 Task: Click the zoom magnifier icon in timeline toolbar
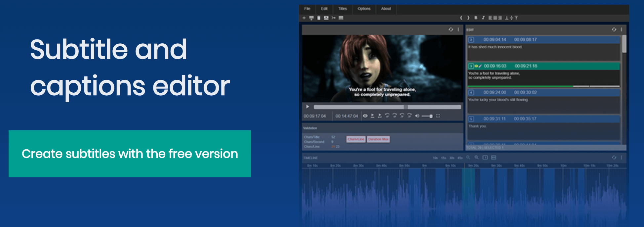coord(468,158)
